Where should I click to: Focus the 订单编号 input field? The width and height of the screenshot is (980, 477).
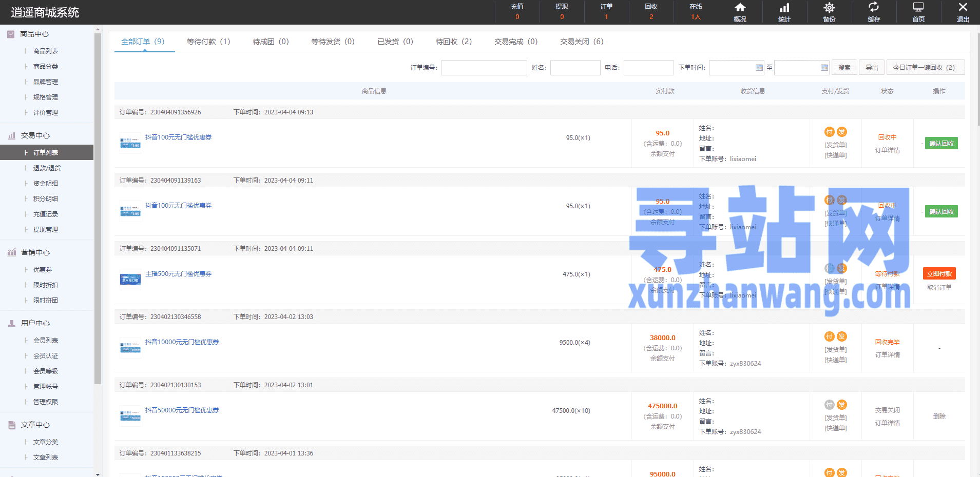click(x=484, y=68)
